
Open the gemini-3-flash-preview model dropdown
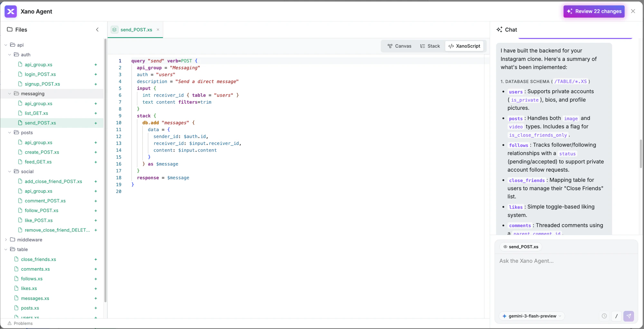tap(531, 316)
